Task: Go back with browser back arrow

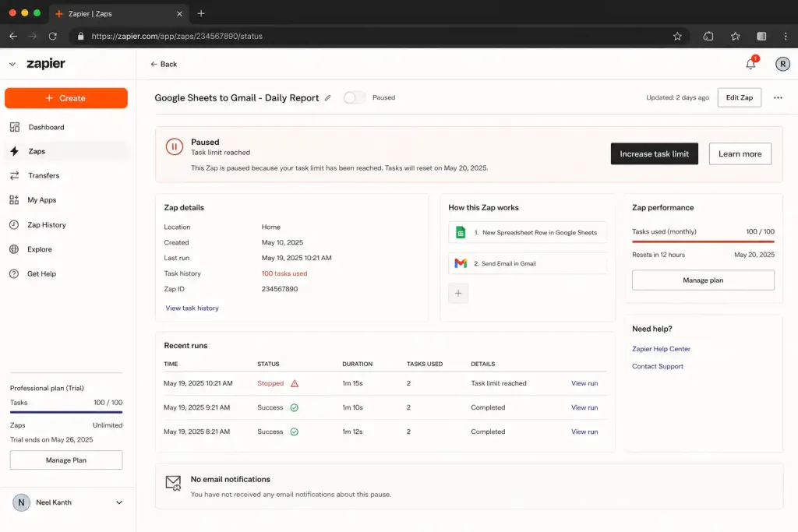Action: click(13, 36)
